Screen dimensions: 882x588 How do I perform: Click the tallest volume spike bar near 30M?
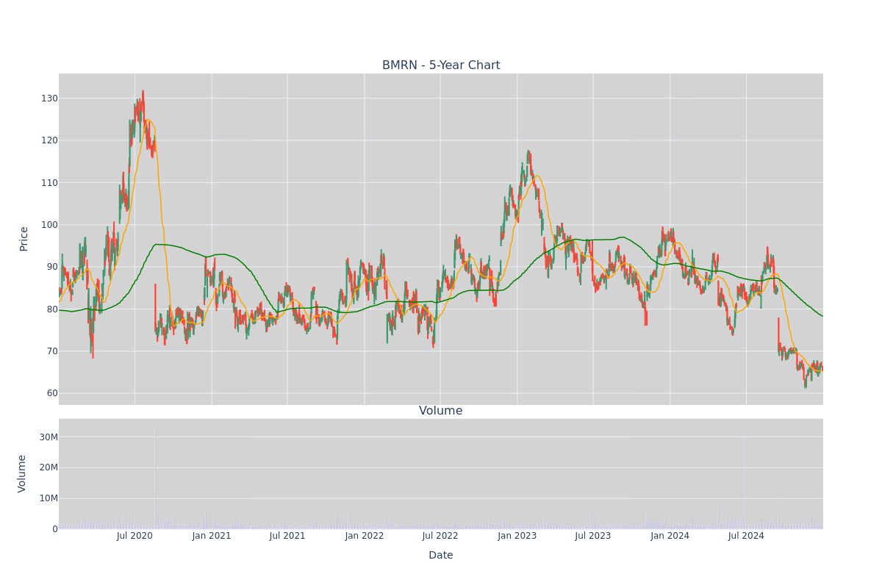pos(154,476)
